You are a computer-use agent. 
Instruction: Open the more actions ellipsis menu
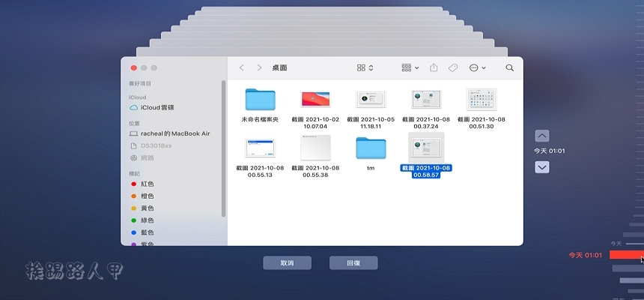477,67
